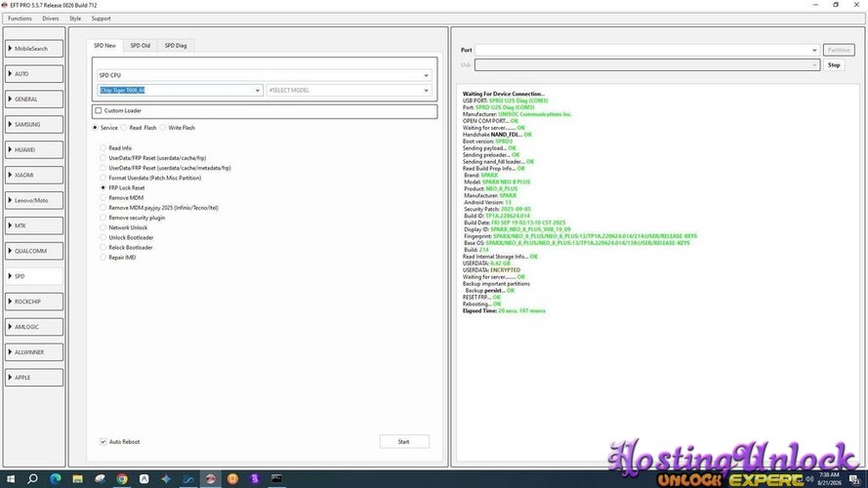
Task: Open the orange round app on taskbar
Action: 232,478
